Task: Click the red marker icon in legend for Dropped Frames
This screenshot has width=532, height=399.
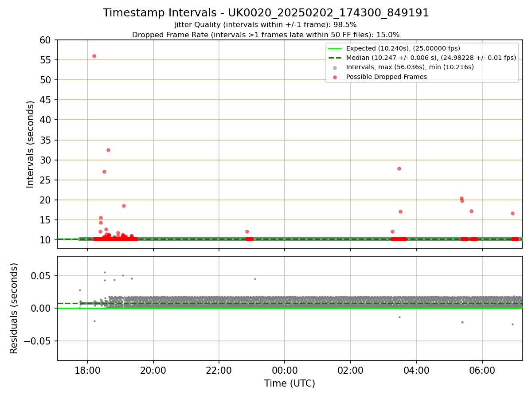Action: pyautogui.click(x=335, y=77)
